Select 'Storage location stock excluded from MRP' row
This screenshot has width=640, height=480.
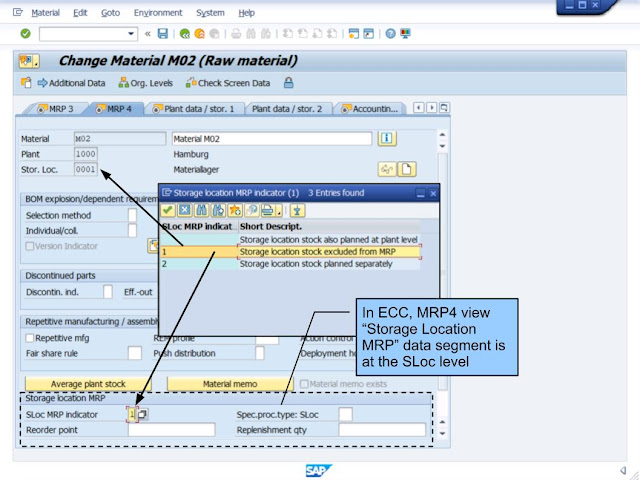[x=291, y=252]
